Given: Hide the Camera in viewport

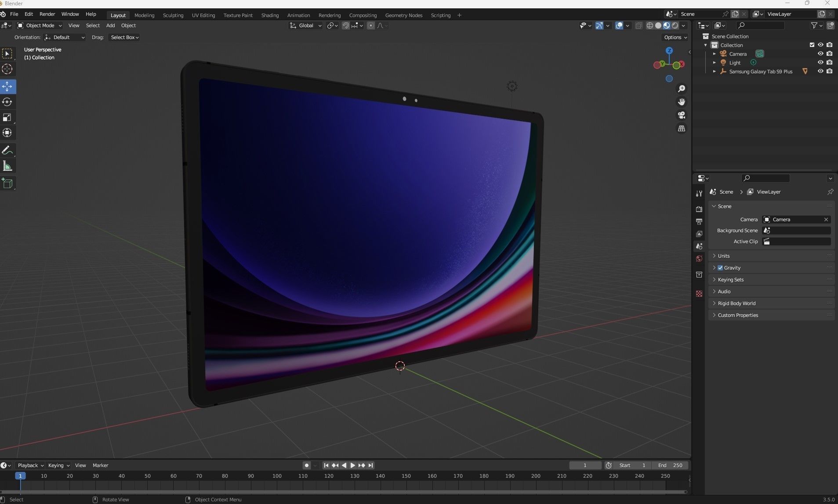Looking at the screenshot, I should point(820,54).
